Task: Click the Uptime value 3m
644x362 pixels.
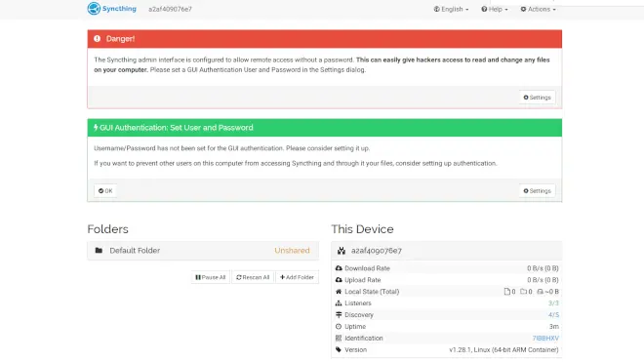Action: [x=554, y=327]
